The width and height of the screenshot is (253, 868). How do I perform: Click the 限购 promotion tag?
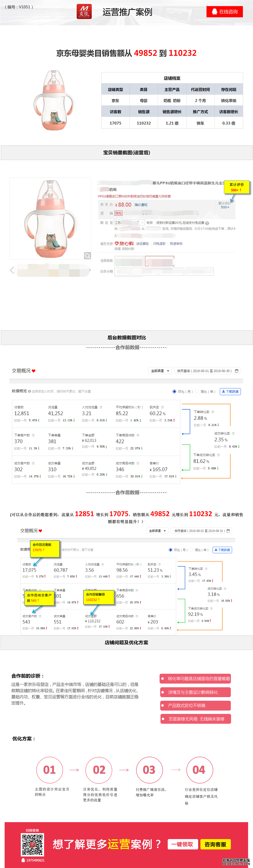(118, 213)
